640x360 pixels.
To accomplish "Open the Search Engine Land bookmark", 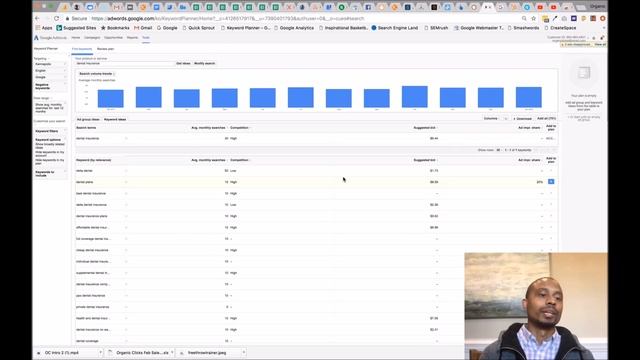I will point(394,28).
